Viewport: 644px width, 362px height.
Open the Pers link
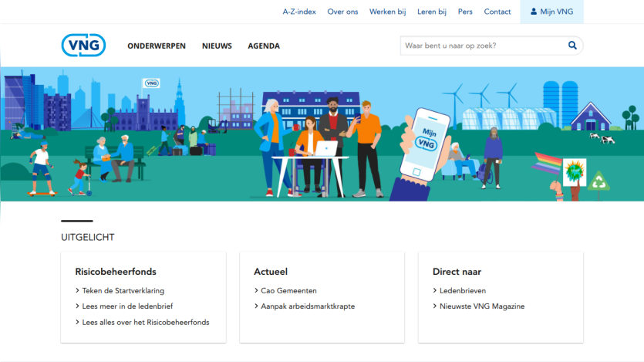[465, 12]
